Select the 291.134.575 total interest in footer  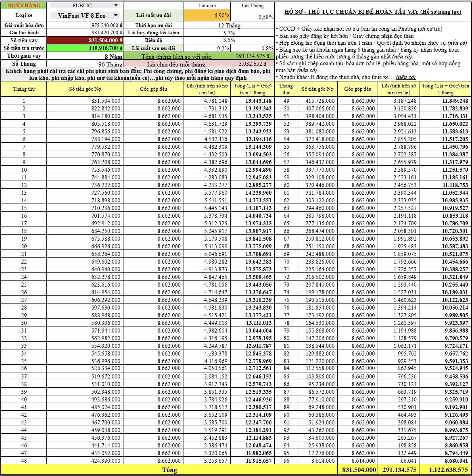(399, 470)
